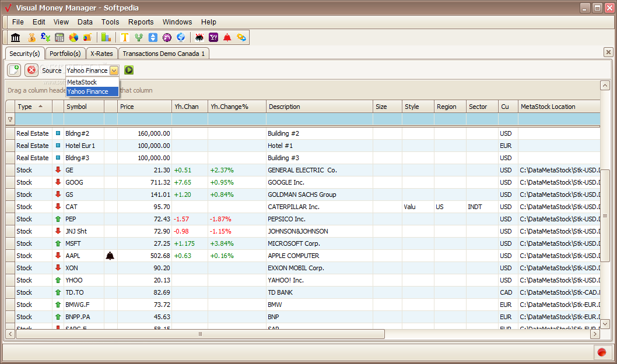Select the Security(s) tab
Image resolution: width=617 pixels, height=364 pixels.
(25, 54)
